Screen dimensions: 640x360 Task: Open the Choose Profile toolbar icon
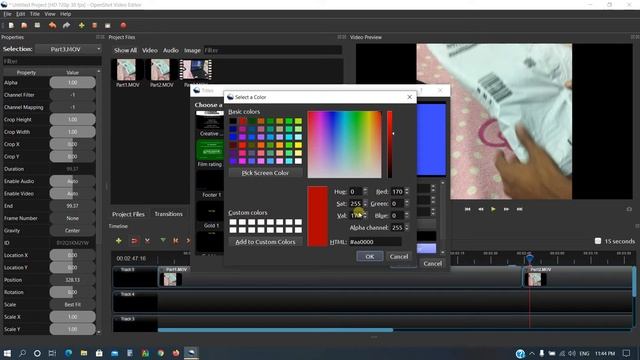click(x=94, y=25)
